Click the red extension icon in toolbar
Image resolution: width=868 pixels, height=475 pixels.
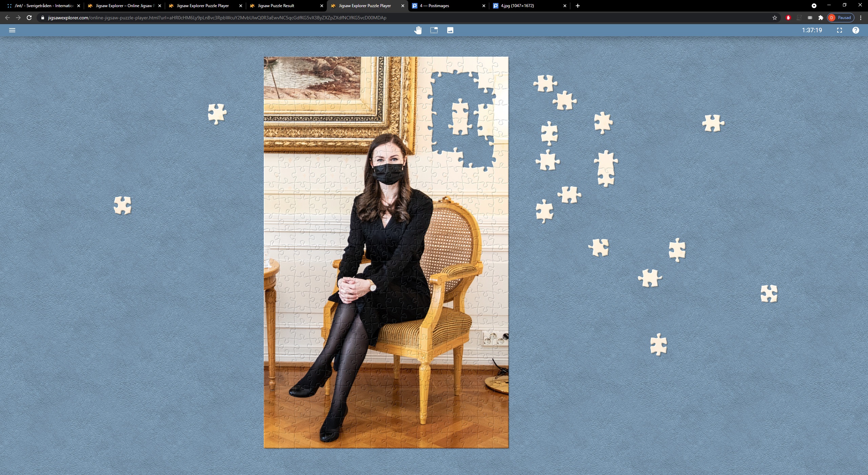pos(788,18)
